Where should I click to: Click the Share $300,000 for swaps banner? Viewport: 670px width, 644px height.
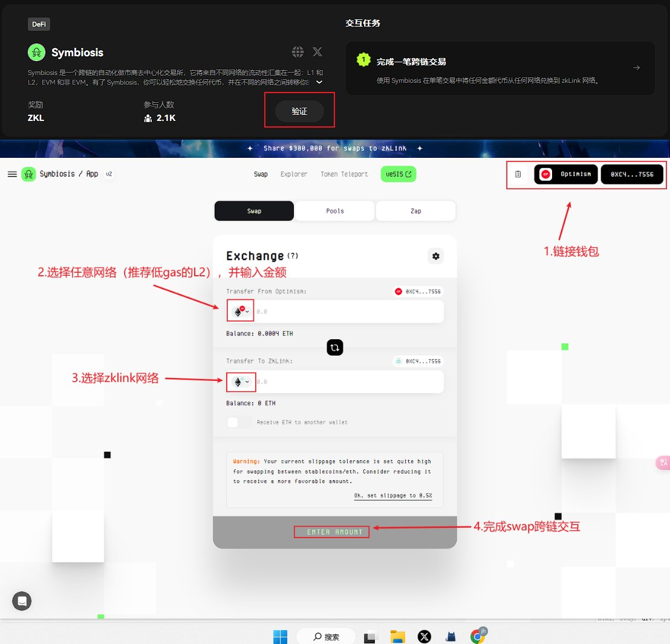point(335,148)
